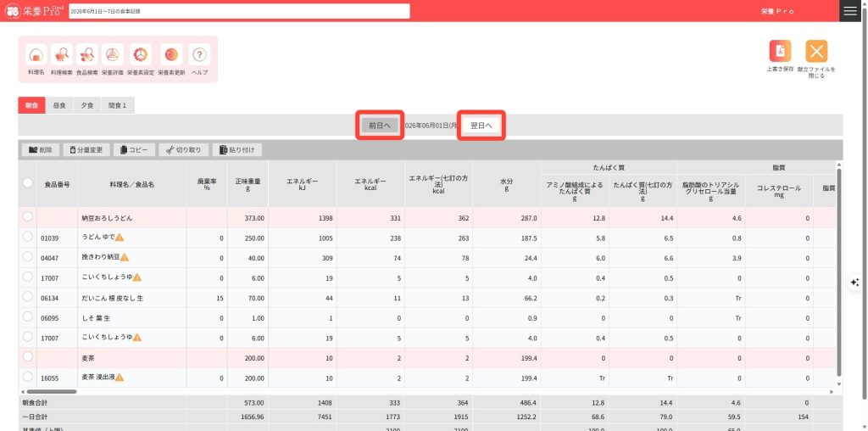Click the sparkle assistant icon on right edge

click(x=854, y=282)
